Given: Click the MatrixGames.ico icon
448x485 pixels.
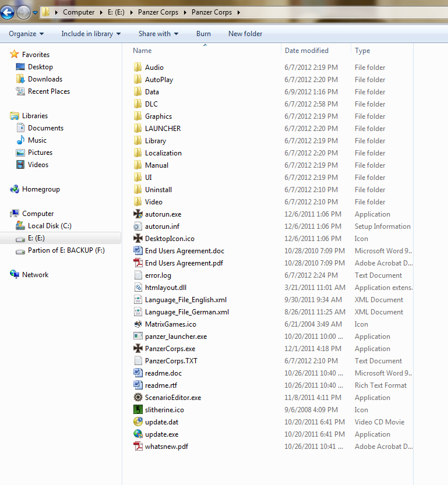Looking at the screenshot, I should click(x=138, y=324).
